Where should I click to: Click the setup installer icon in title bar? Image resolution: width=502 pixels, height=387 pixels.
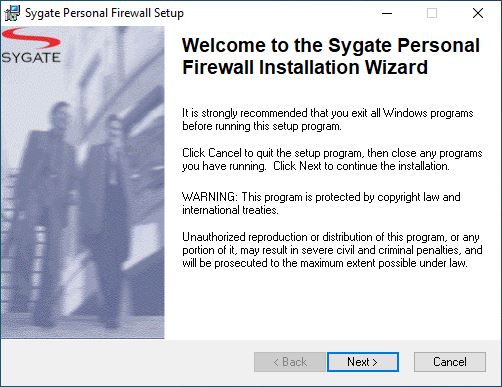tap(13, 13)
